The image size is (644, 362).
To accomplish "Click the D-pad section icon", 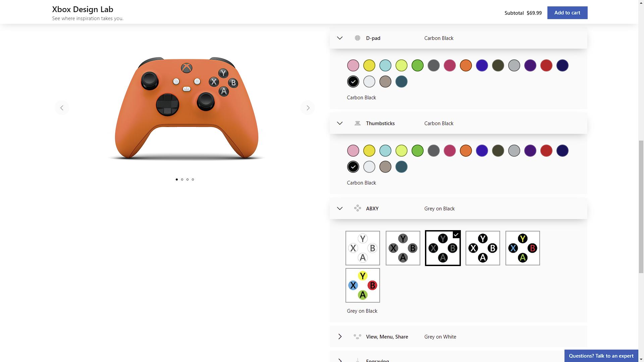I will [x=358, y=38].
